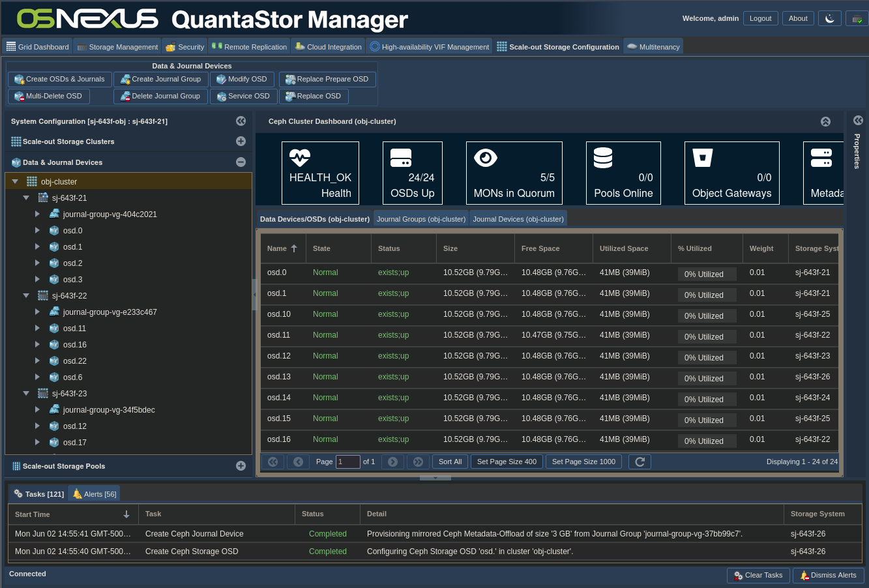
Task: Click the Page number input field
Action: click(x=347, y=462)
